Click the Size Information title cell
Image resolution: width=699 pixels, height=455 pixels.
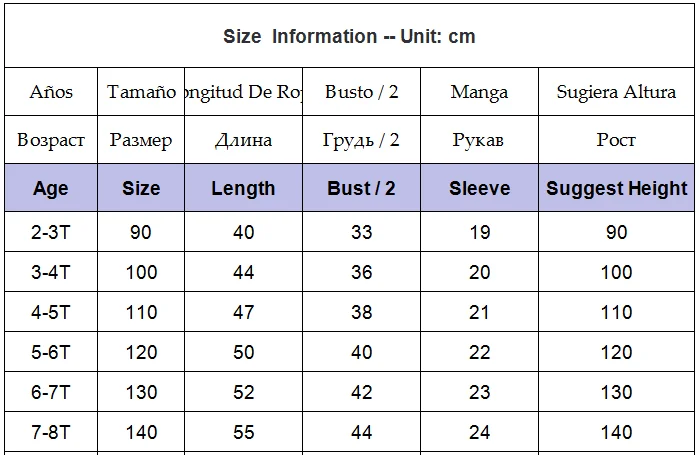(x=350, y=36)
